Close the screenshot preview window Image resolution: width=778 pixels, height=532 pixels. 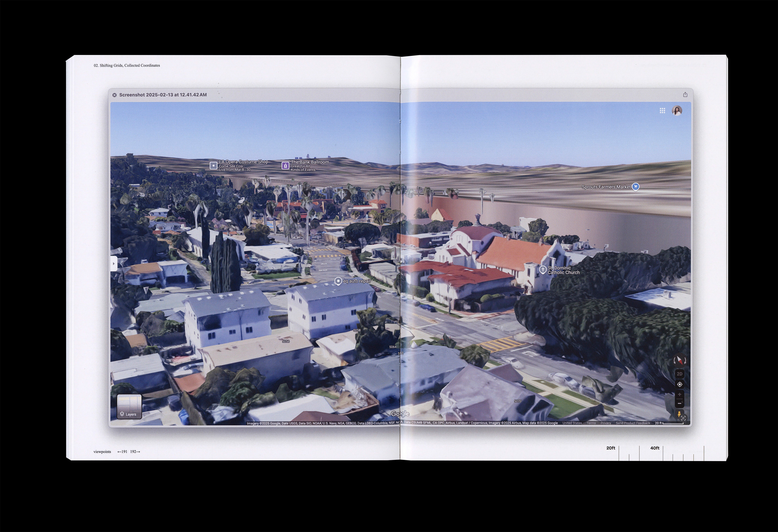pos(114,95)
